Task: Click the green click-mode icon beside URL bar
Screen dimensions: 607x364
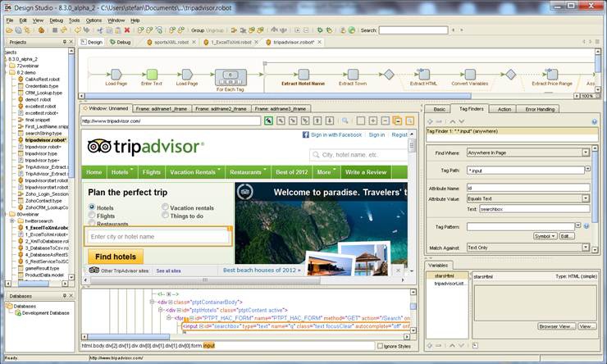Action: pos(268,121)
